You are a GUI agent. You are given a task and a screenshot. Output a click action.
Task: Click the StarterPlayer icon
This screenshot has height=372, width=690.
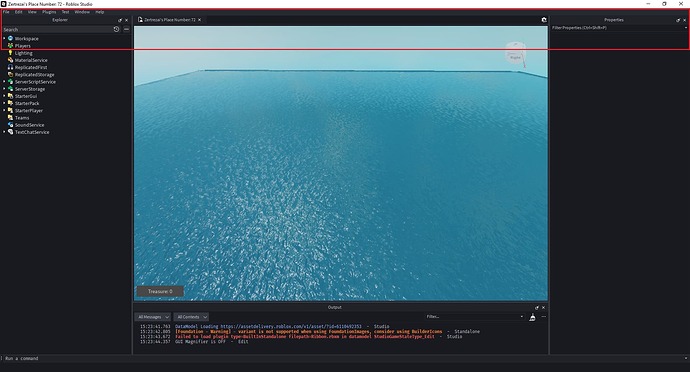click(x=11, y=110)
